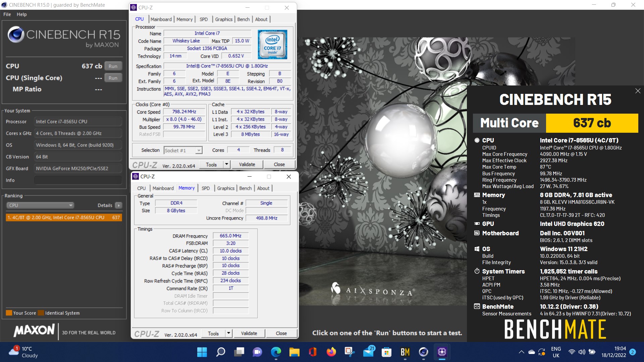Close the BenchMate result overlay

click(x=638, y=91)
